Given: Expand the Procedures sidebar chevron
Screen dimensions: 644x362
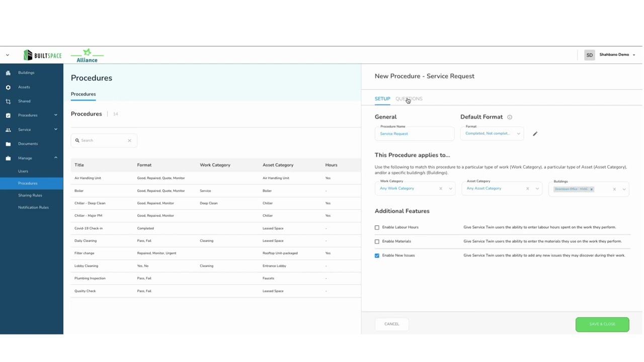Looking at the screenshot, I should [x=55, y=115].
